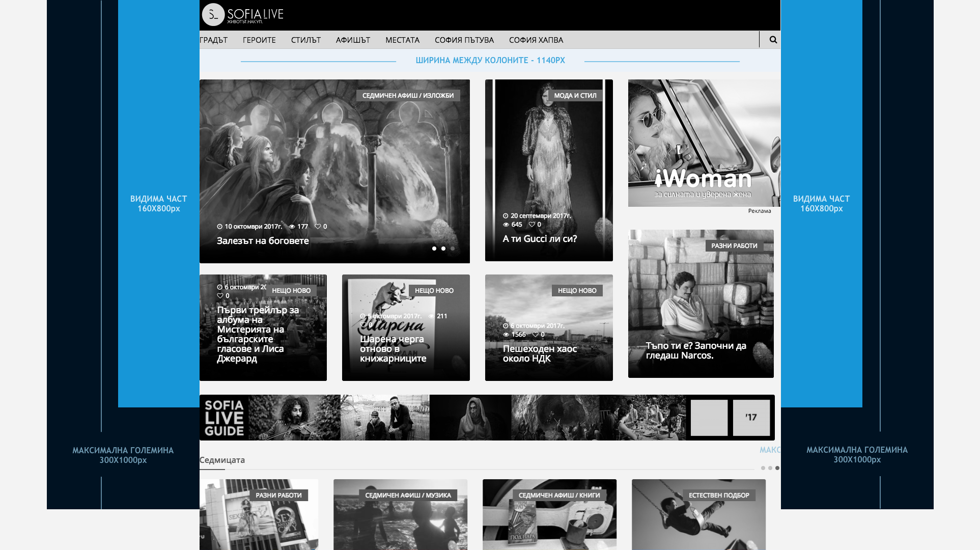Image resolution: width=980 pixels, height=550 pixels.
Task: Click the Sofia Live logo
Action: (243, 15)
